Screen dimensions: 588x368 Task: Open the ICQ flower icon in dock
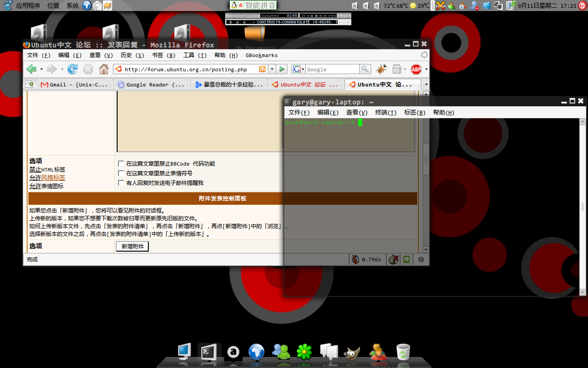click(x=304, y=352)
